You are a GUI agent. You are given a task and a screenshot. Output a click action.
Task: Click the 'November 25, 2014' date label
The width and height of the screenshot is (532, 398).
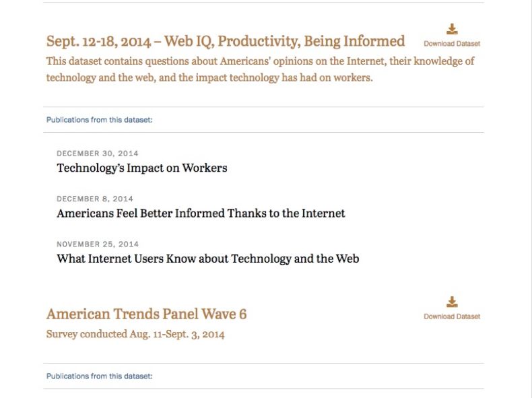pos(98,244)
